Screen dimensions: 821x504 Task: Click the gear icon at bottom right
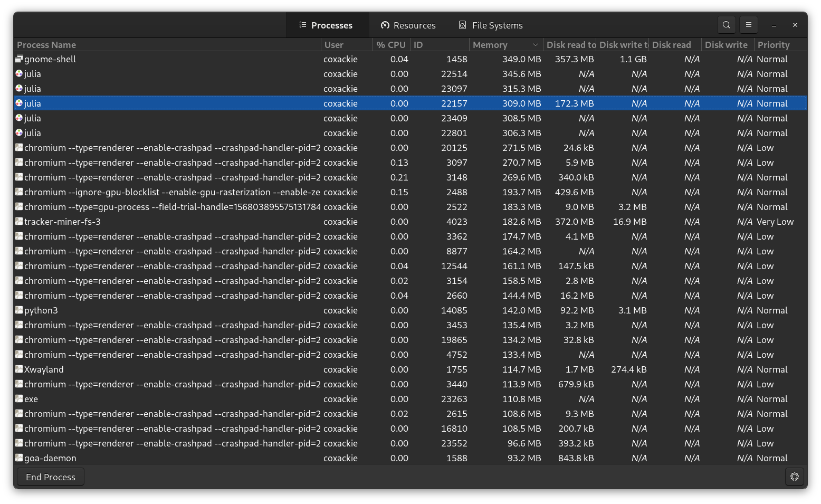[794, 477]
